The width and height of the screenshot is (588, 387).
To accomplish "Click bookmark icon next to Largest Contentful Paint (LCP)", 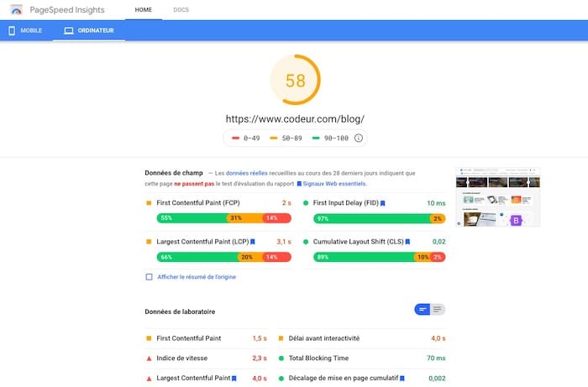I will click(x=253, y=242).
